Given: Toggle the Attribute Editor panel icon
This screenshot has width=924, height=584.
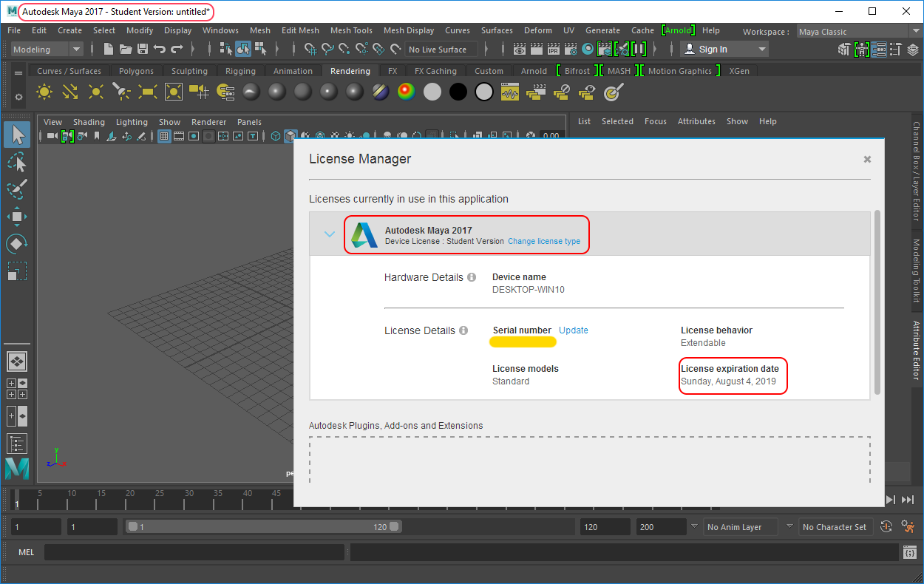Looking at the screenshot, I should pyautogui.click(x=878, y=50).
